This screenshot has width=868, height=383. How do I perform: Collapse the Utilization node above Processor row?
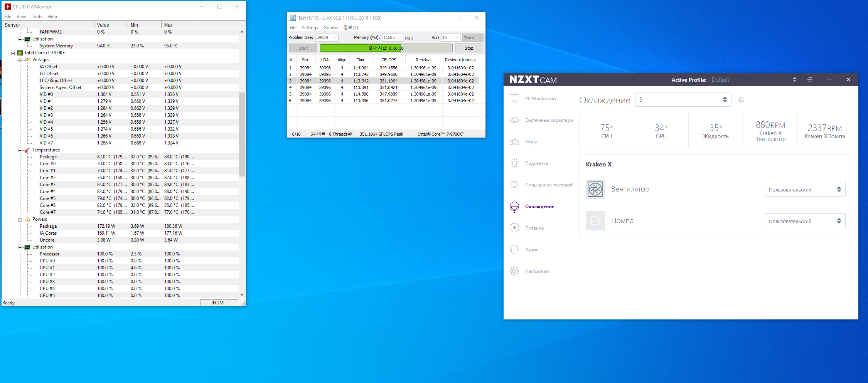click(20, 247)
